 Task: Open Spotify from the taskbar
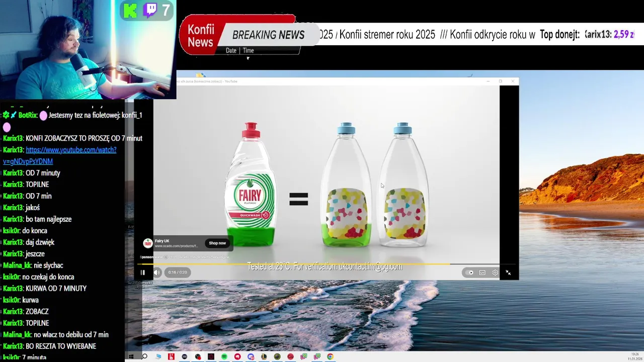point(224,356)
